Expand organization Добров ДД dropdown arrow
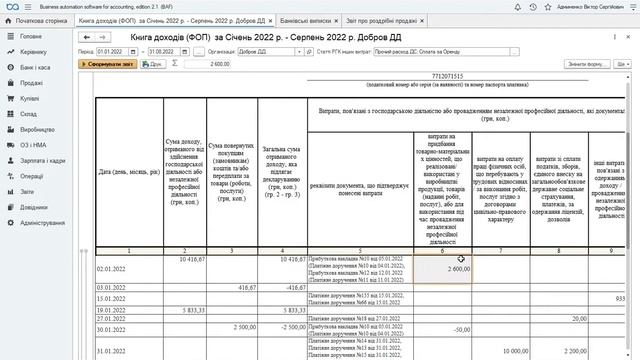The width and height of the screenshot is (640, 360). [x=299, y=52]
